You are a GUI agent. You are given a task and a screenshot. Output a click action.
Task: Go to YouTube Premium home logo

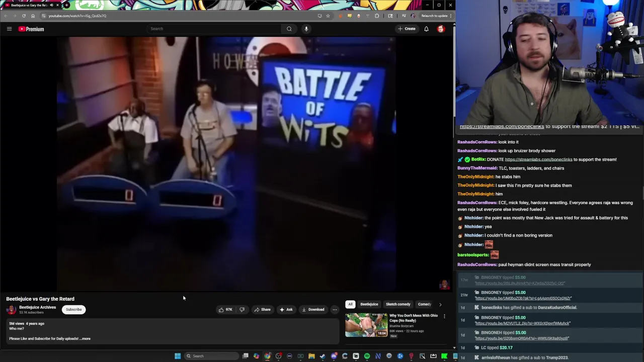coord(31,29)
